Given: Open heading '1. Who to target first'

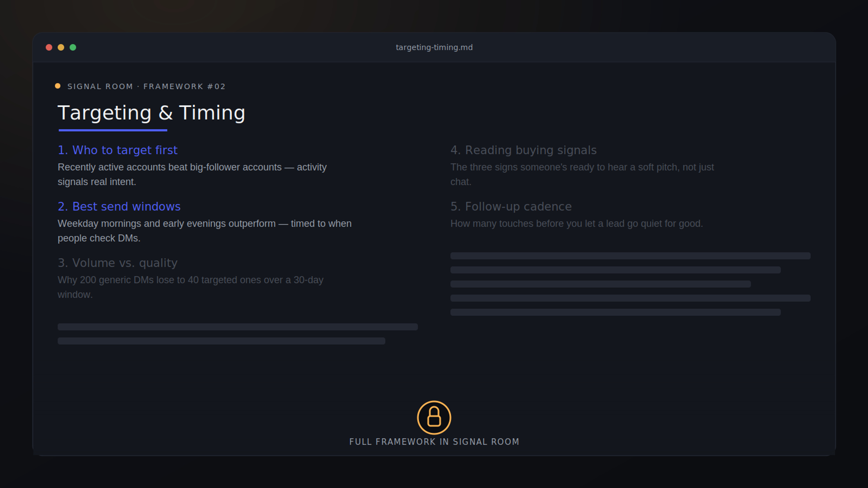Looking at the screenshot, I should coord(117,150).
